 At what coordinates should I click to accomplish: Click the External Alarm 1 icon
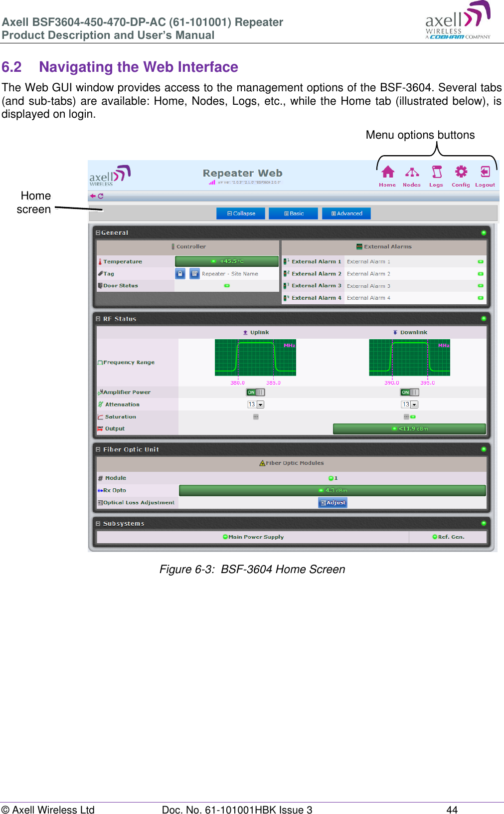click(286, 261)
